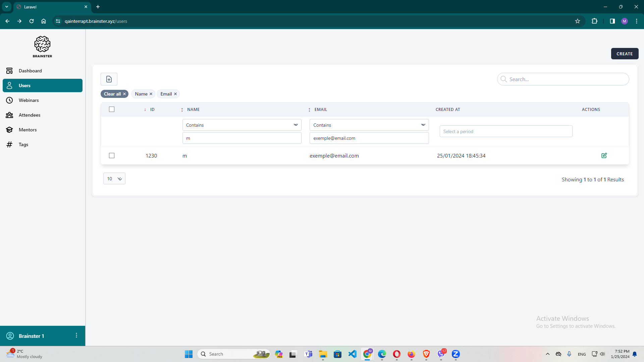Viewport: 644px width, 362px height.
Task: Go to Webinars in the sidebar
Action: click(x=29, y=100)
